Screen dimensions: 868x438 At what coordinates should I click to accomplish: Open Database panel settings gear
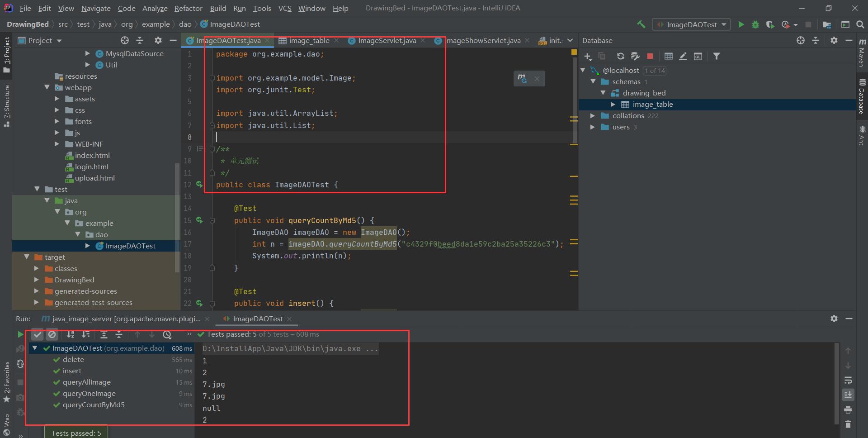pos(834,40)
